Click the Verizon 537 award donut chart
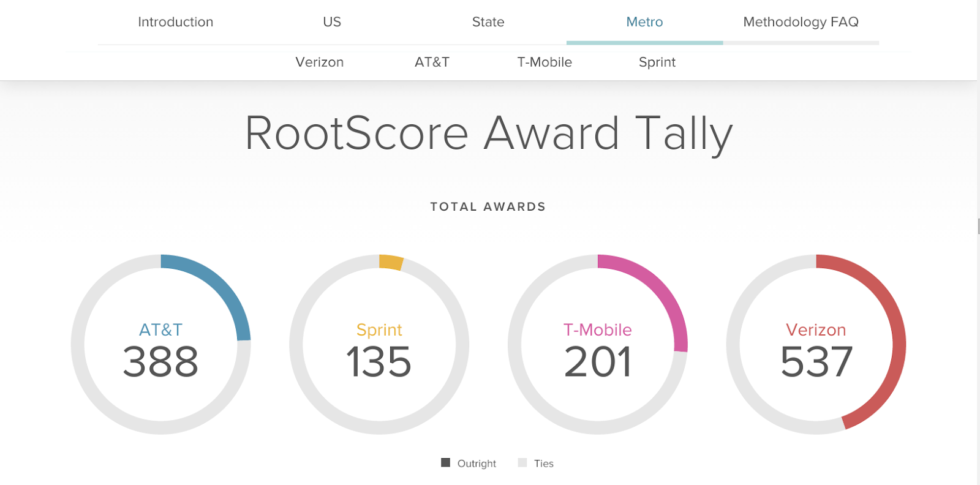Viewport: 980px width, 485px height. 816,345
